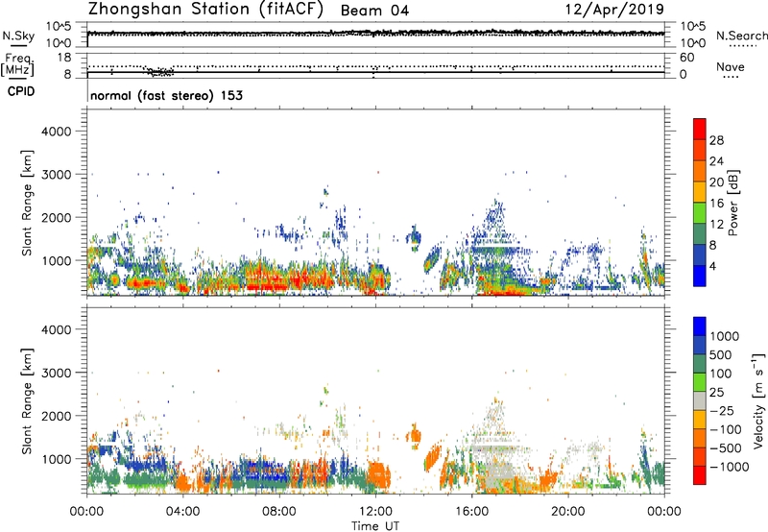Image resolution: width=768 pixels, height=532 pixels.
Task: Click the '60' tick on Nave axis
Action: tap(687, 58)
